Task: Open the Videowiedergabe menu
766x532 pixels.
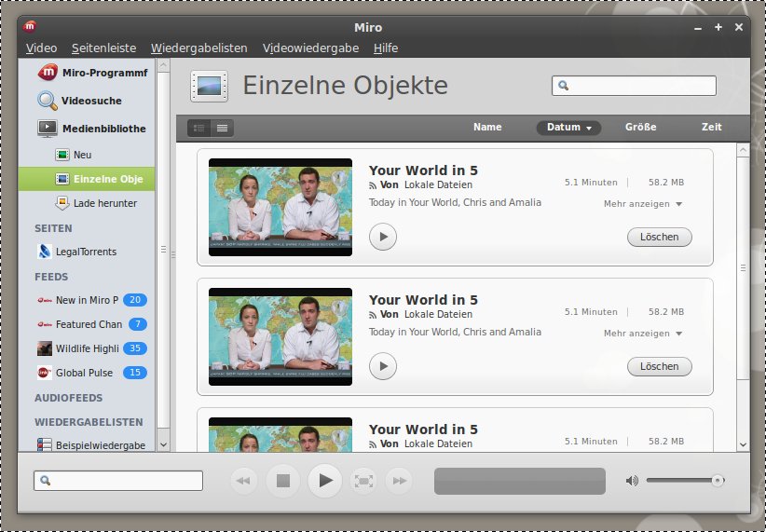Action: coord(310,48)
